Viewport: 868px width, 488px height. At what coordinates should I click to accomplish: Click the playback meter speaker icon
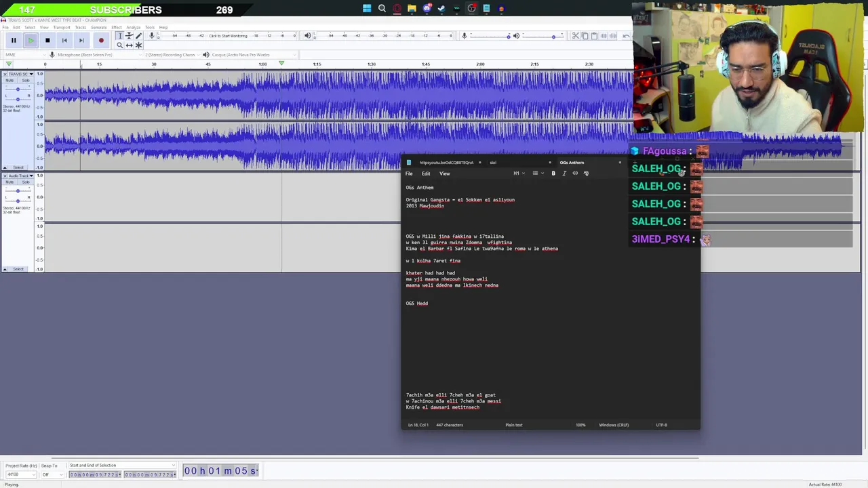[x=308, y=35]
